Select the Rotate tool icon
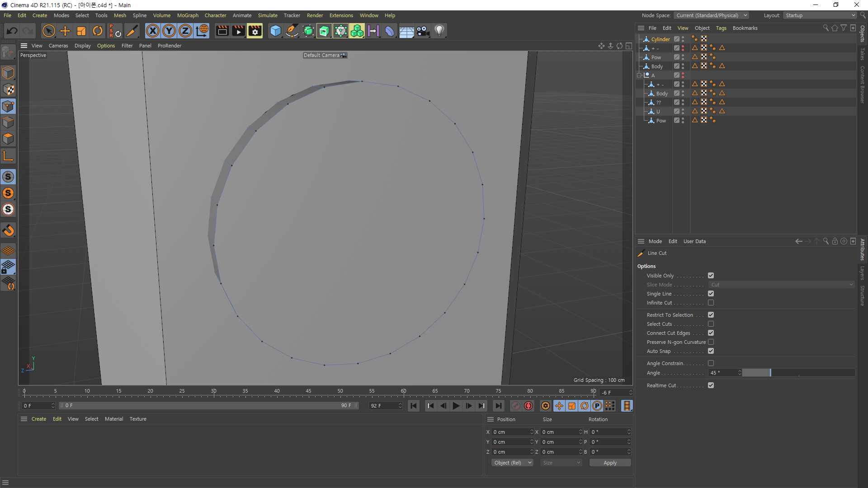Viewport: 868px width, 488px height. tap(98, 31)
